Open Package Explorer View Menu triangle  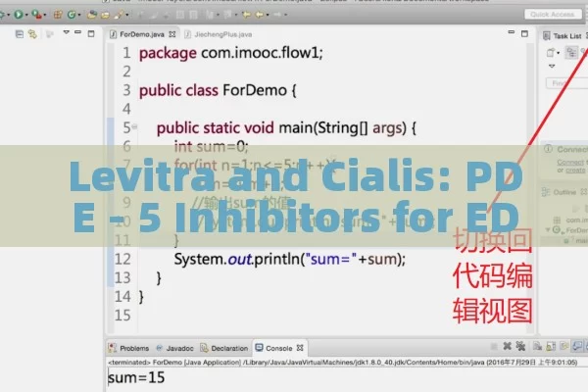coord(66,32)
